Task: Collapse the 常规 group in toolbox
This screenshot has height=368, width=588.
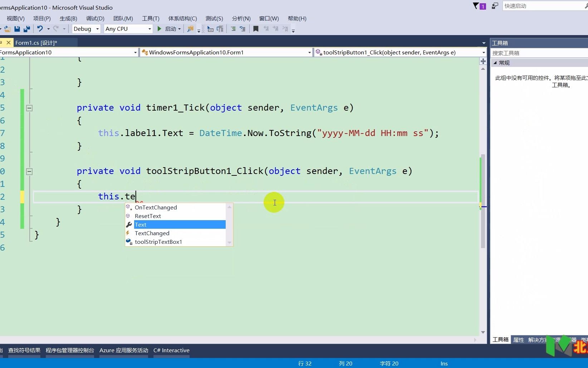Action: click(x=495, y=63)
